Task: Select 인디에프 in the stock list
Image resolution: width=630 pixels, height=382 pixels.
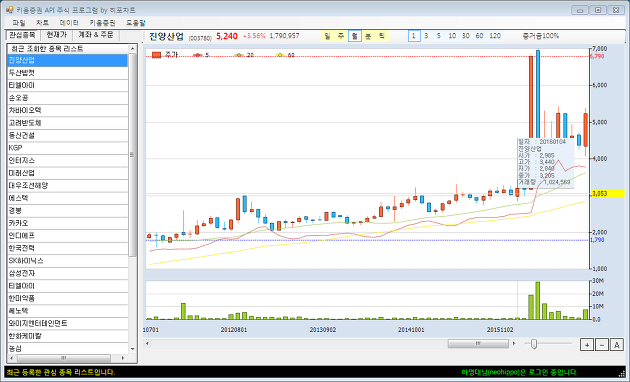Action: (68, 236)
